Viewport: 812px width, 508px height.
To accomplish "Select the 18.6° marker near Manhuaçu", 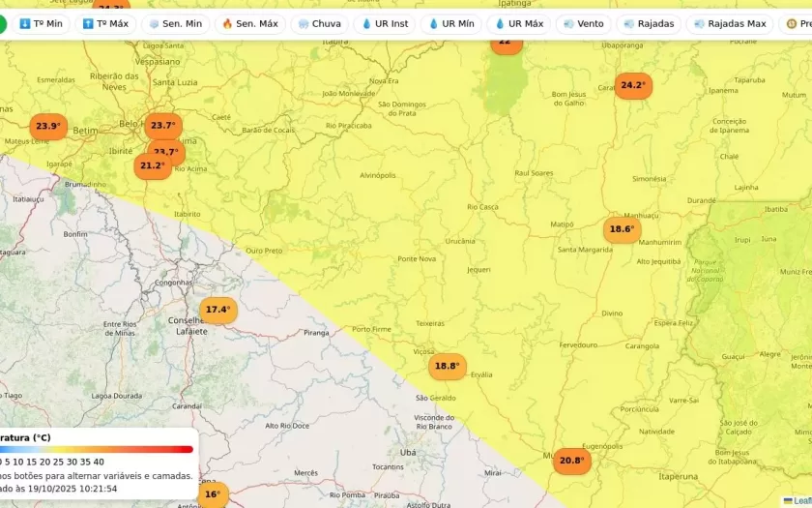I will [622, 229].
